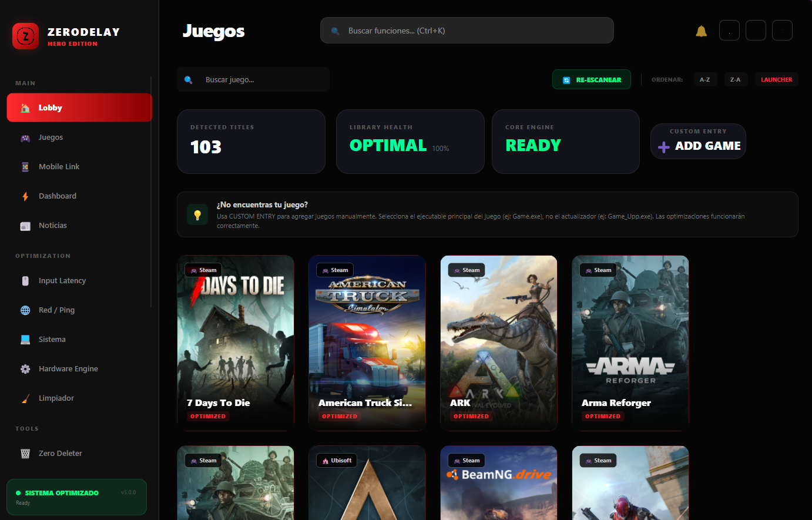The width and height of the screenshot is (812, 520).
Task: Open the American Truck Simulator card
Action: click(367, 343)
